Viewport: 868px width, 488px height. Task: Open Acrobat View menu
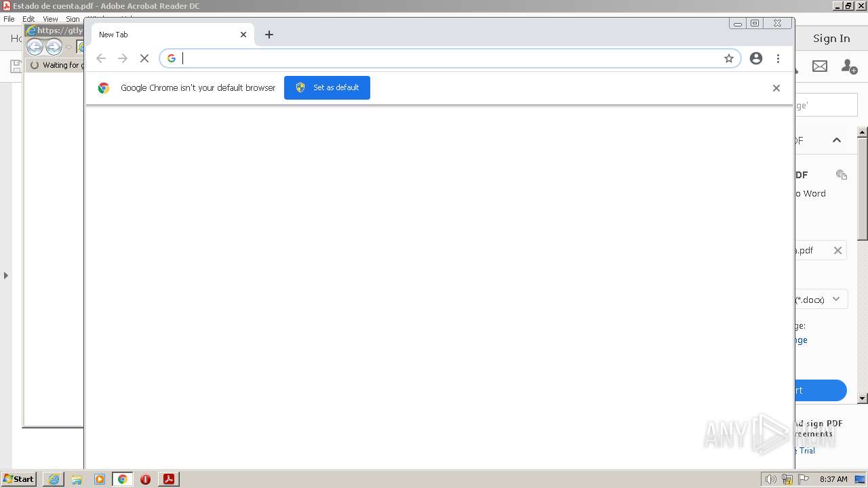click(50, 19)
